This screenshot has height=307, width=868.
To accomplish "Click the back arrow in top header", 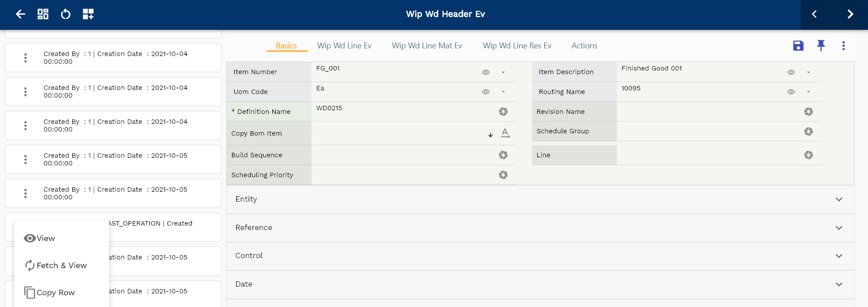I will pyautogui.click(x=20, y=14).
